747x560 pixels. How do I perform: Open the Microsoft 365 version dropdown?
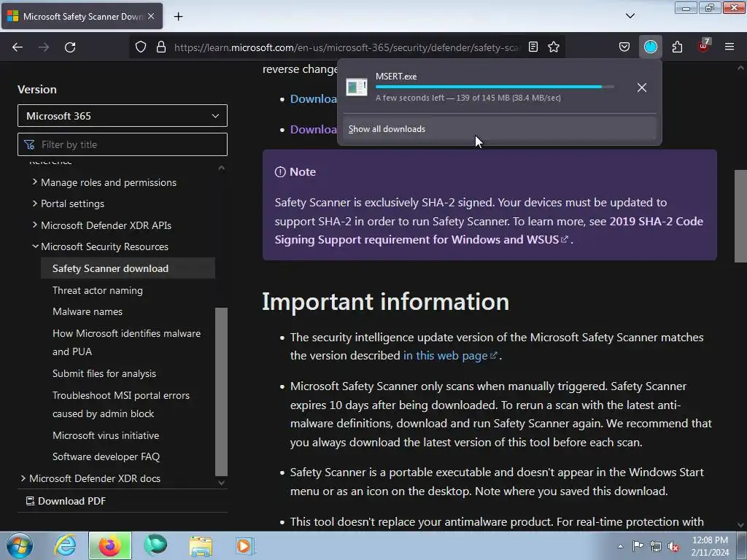click(x=123, y=116)
